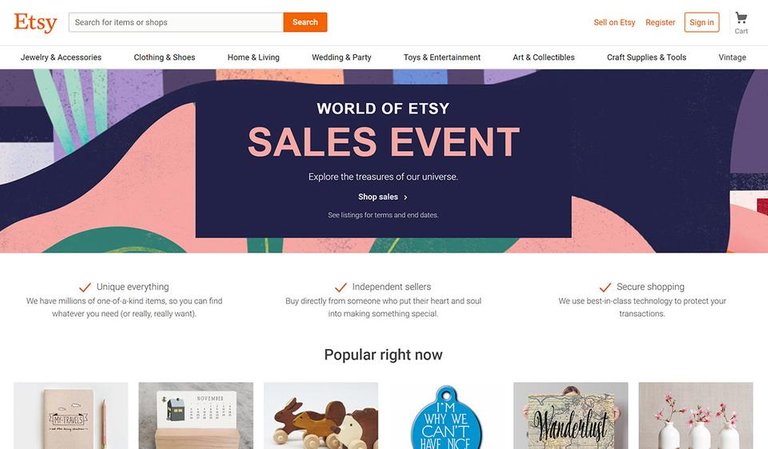Viewport: 768px width, 449px height.
Task: Open the Wanderlust map product thumbnail
Action: [x=571, y=416]
